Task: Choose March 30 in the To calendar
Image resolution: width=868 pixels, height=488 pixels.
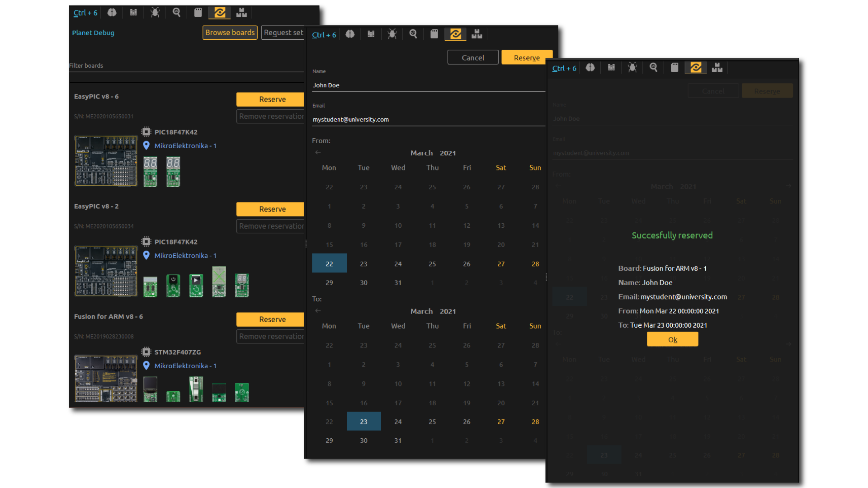Action: click(x=363, y=440)
